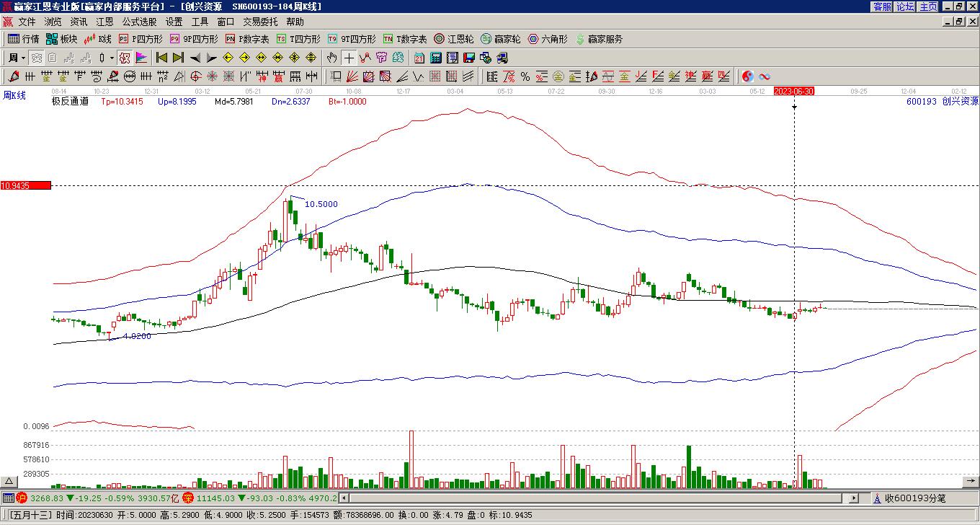Select the percent sign tool
Image resolution: width=980 pixels, height=525 pixels.
pyautogui.click(x=525, y=76)
